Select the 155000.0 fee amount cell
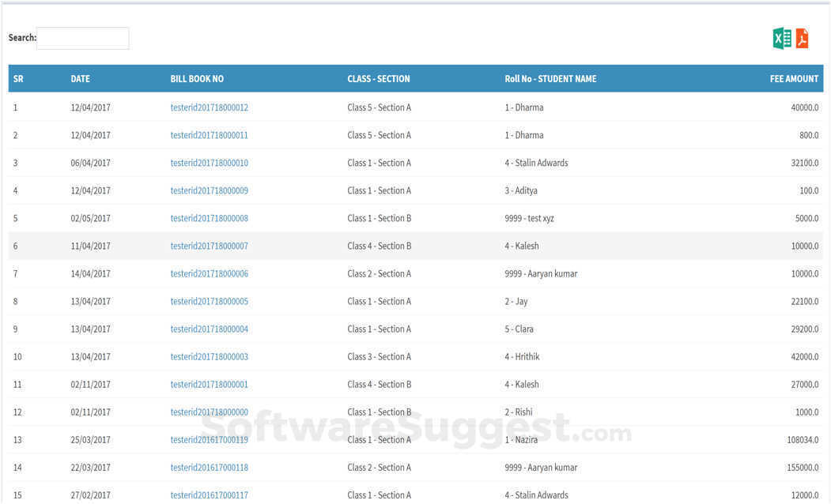Image resolution: width=831 pixels, height=504 pixels. (x=803, y=468)
